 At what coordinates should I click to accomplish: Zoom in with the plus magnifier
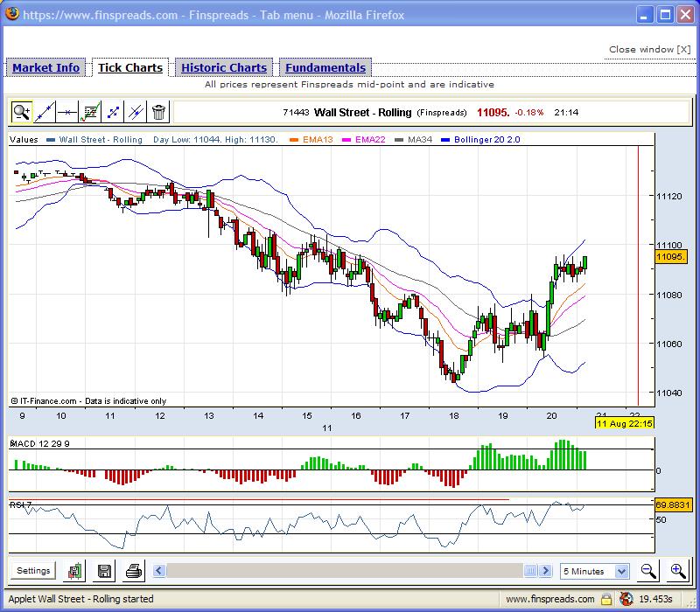coord(678,571)
